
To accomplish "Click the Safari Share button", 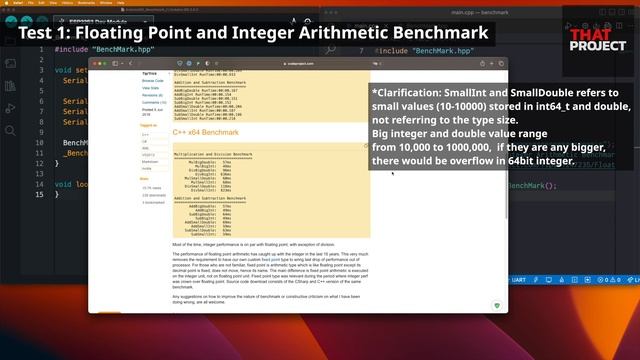I will tap(482, 64).
